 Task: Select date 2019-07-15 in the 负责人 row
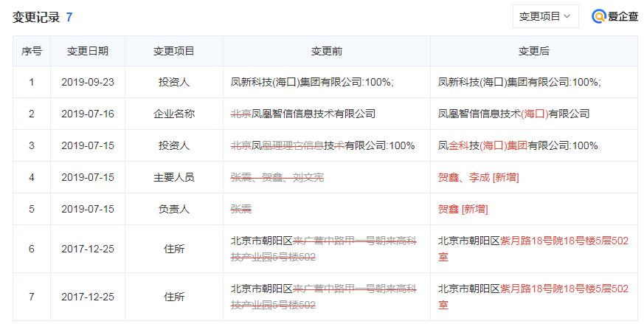click(88, 209)
